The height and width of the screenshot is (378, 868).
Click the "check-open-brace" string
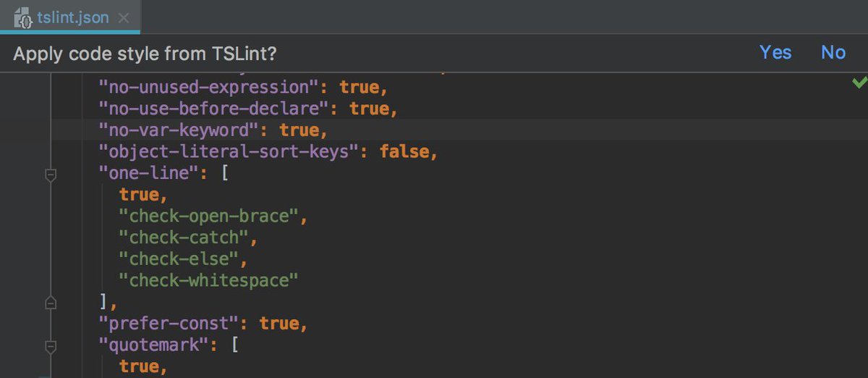[209, 217]
